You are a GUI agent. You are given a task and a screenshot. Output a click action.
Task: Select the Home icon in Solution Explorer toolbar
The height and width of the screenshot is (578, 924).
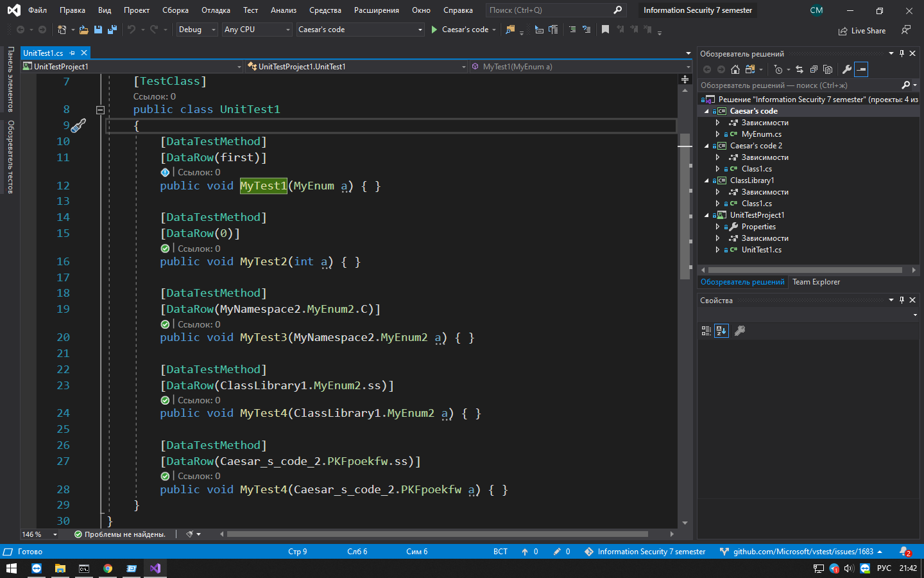pos(735,69)
